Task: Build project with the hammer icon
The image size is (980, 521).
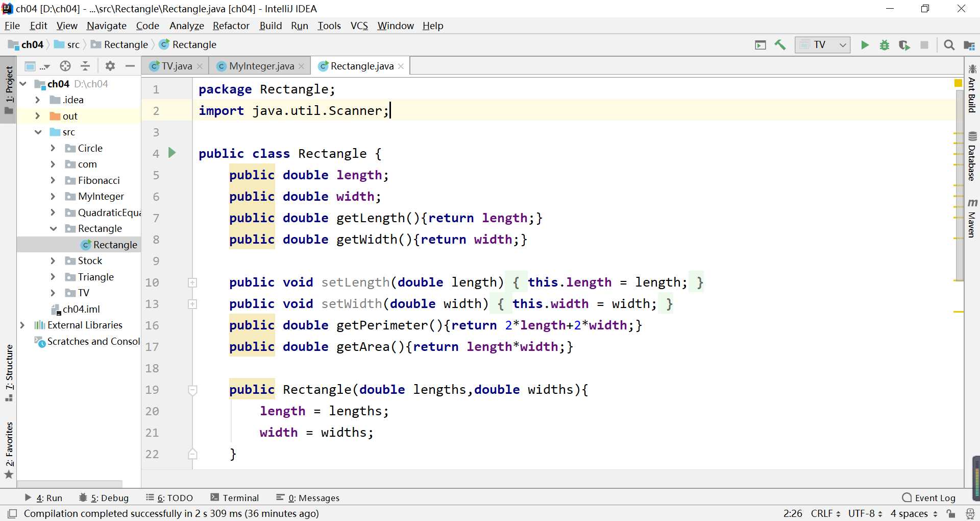Action: coord(780,45)
